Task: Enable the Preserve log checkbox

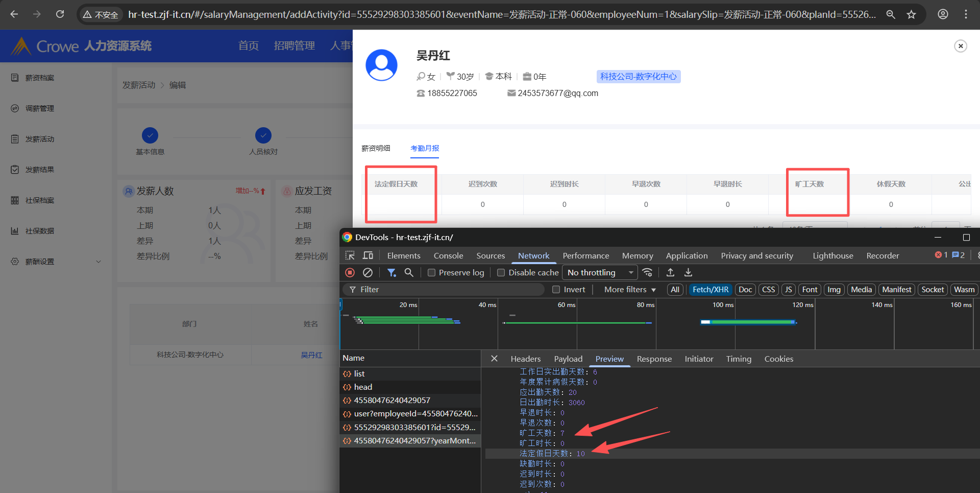Action: click(432, 273)
